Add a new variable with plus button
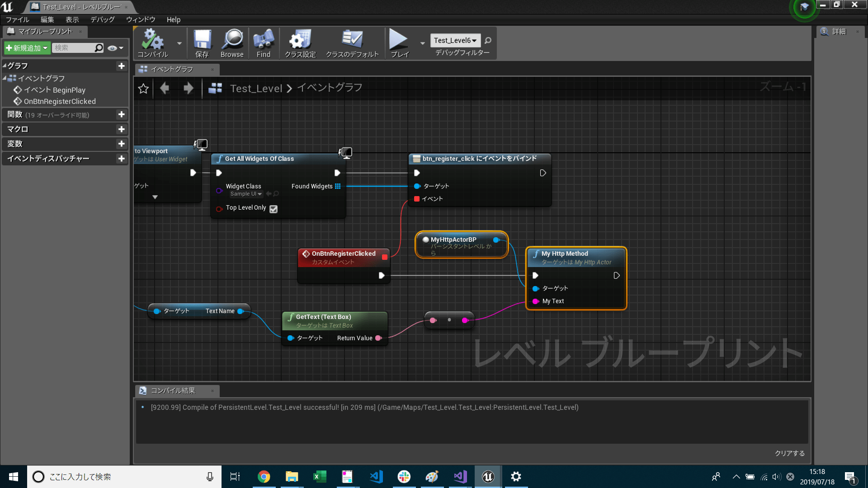 click(121, 144)
